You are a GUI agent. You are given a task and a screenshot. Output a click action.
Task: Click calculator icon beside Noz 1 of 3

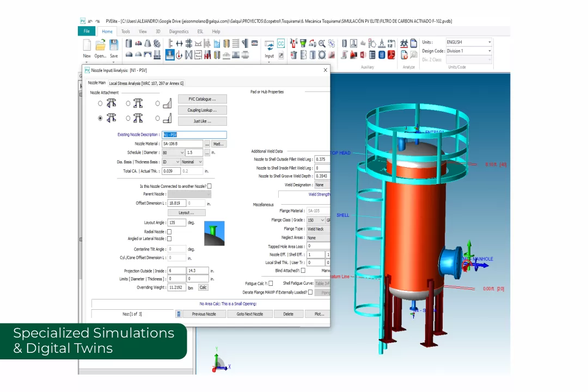[179, 314]
